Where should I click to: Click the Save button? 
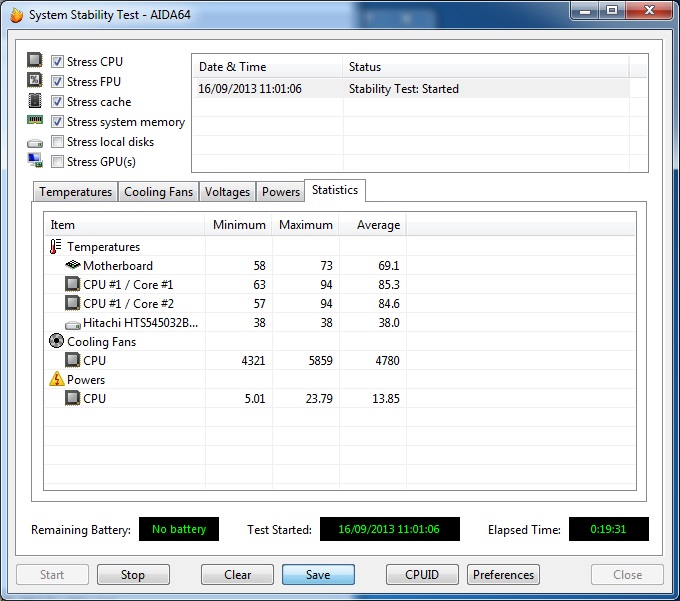click(x=318, y=575)
